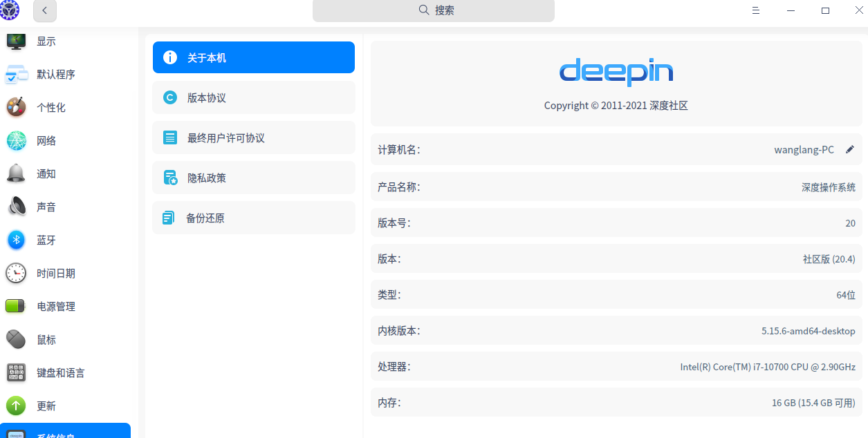Click the back arrow button
This screenshot has height=438, width=868.
(x=44, y=11)
